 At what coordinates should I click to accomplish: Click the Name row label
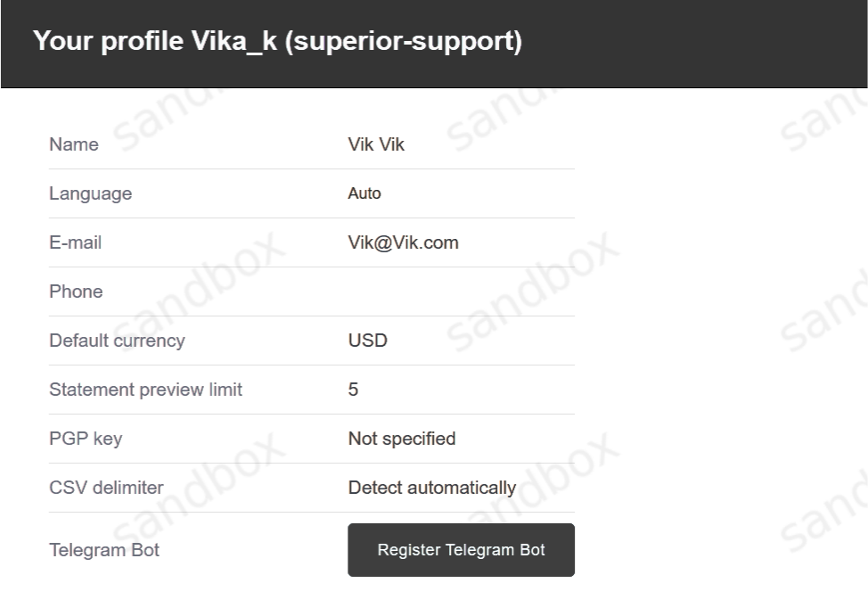(x=74, y=144)
